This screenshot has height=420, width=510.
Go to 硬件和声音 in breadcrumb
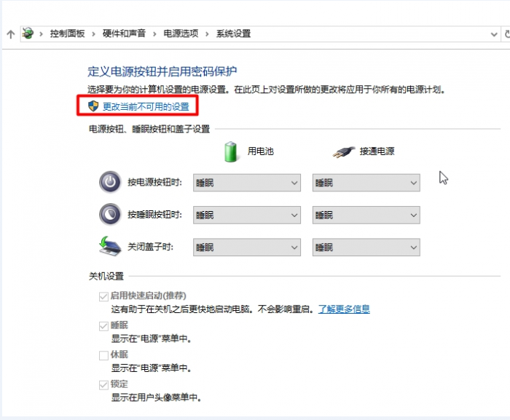(124, 33)
